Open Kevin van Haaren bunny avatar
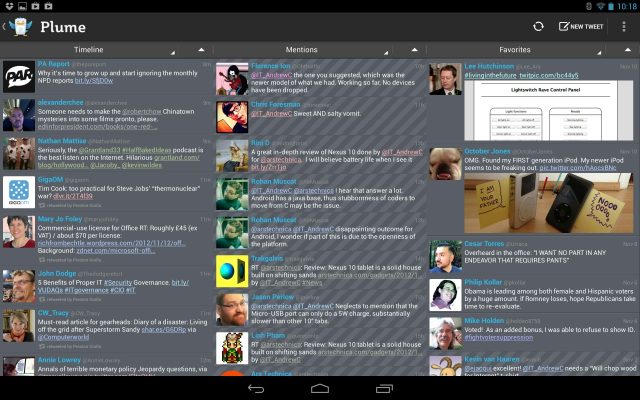The height and width of the screenshot is (400, 640). click(x=445, y=366)
